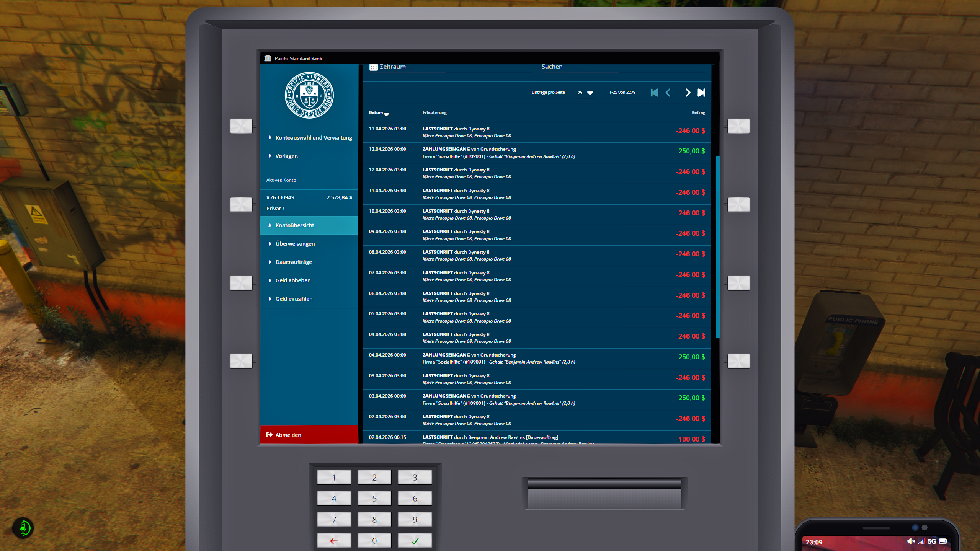Sort by the Datum column arrow
The width and height of the screenshot is (980, 551).
point(386,114)
